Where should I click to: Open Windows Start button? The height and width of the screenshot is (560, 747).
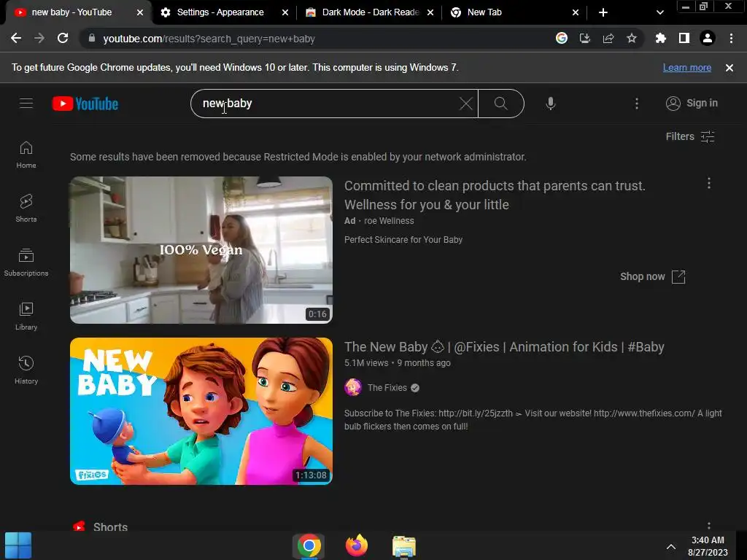click(x=18, y=545)
